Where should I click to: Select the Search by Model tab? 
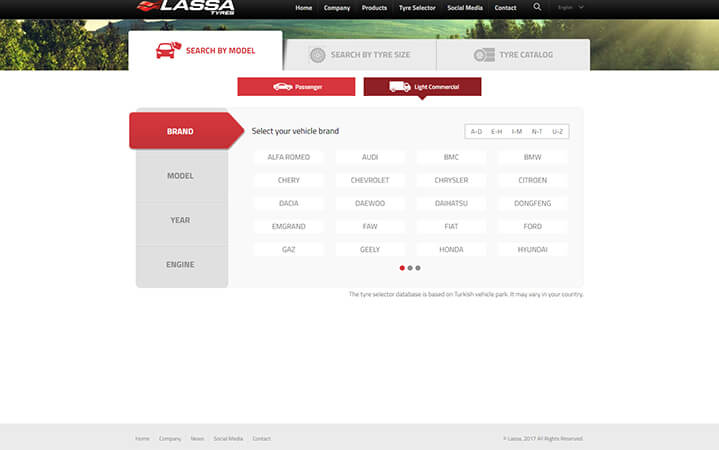[205, 50]
